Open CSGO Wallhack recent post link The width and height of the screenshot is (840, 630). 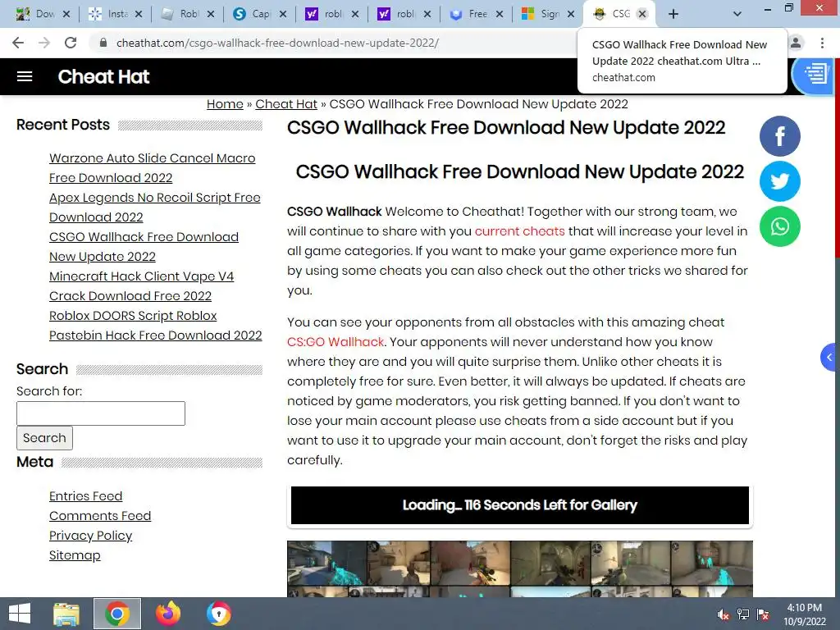click(x=144, y=246)
